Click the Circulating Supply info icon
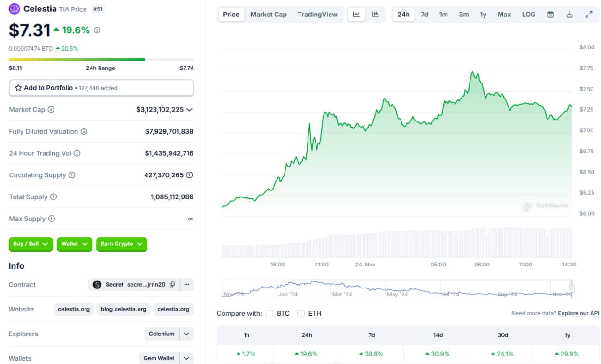Viewport: 601px width, 364px height. coord(72,175)
